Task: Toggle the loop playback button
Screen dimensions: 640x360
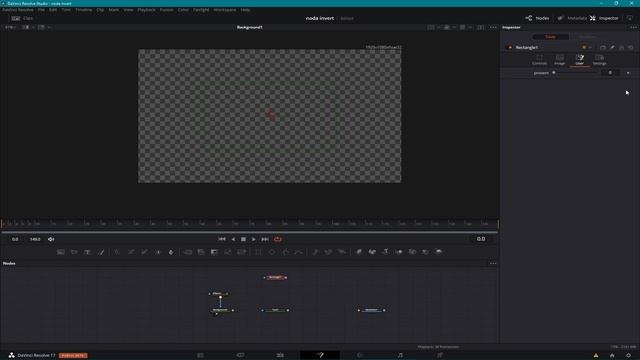Action: point(278,239)
